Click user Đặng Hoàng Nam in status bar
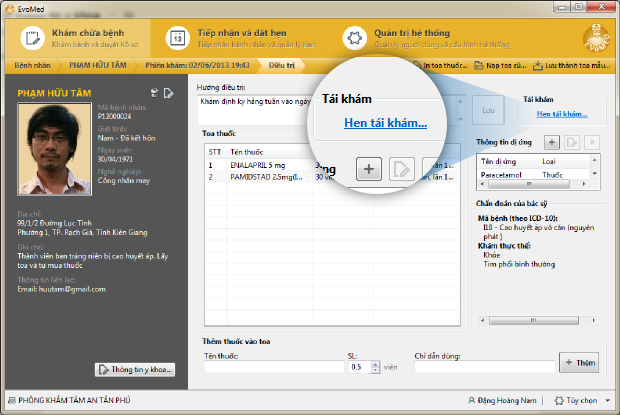The height and width of the screenshot is (415, 620). click(502, 400)
